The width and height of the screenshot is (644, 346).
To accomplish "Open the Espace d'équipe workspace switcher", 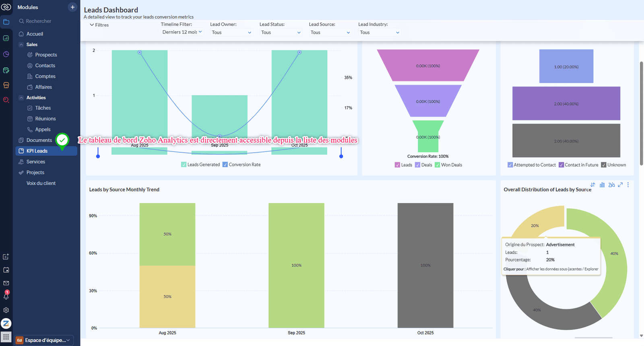I will tap(44, 340).
